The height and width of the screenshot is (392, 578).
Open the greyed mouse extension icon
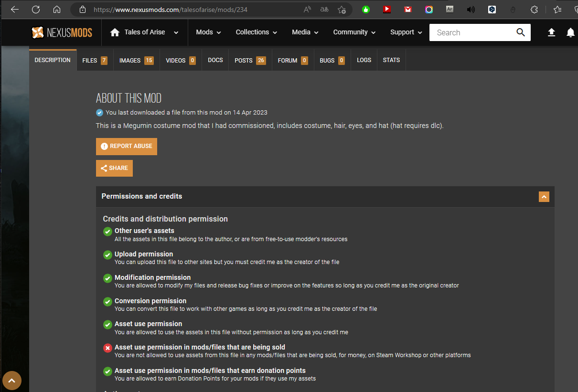513,9
